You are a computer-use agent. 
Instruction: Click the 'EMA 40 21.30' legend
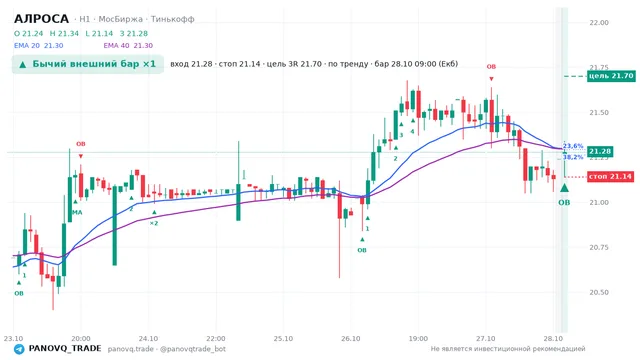(128, 46)
